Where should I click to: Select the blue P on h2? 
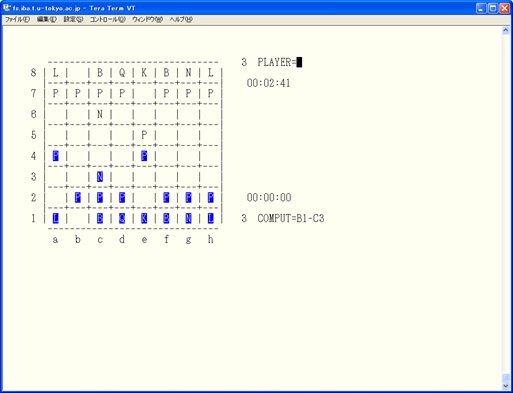coord(210,197)
